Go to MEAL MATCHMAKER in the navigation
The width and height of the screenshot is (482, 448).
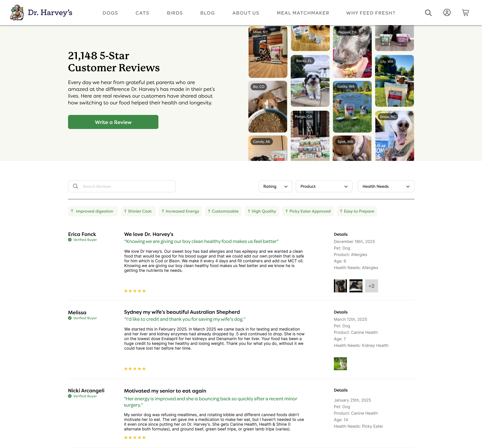point(303,13)
